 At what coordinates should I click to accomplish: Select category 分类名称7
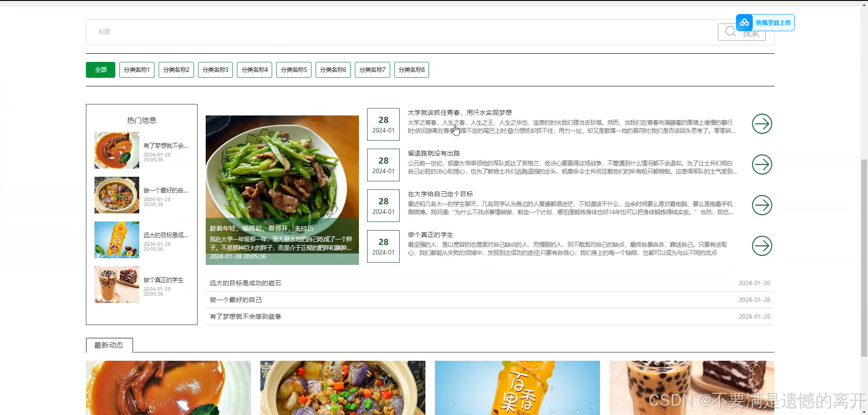[373, 70]
